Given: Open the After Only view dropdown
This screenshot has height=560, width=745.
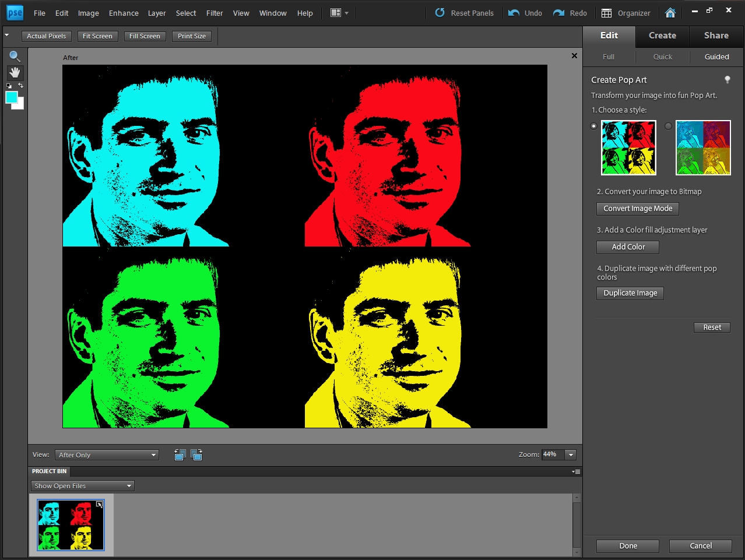Looking at the screenshot, I should coord(107,455).
